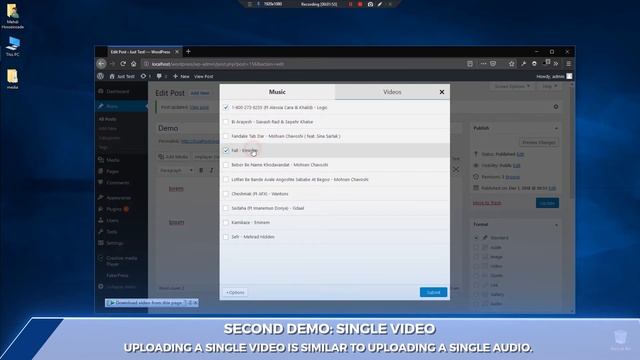Check the Sefr - Mehrad Hidden track
The height and width of the screenshot is (360, 640).
pyautogui.click(x=226, y=237)
